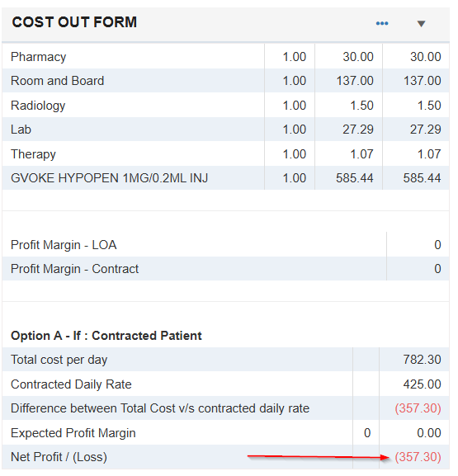
Task: Edit Expected Profit Margin percentage 0
Action: point(367,433)
